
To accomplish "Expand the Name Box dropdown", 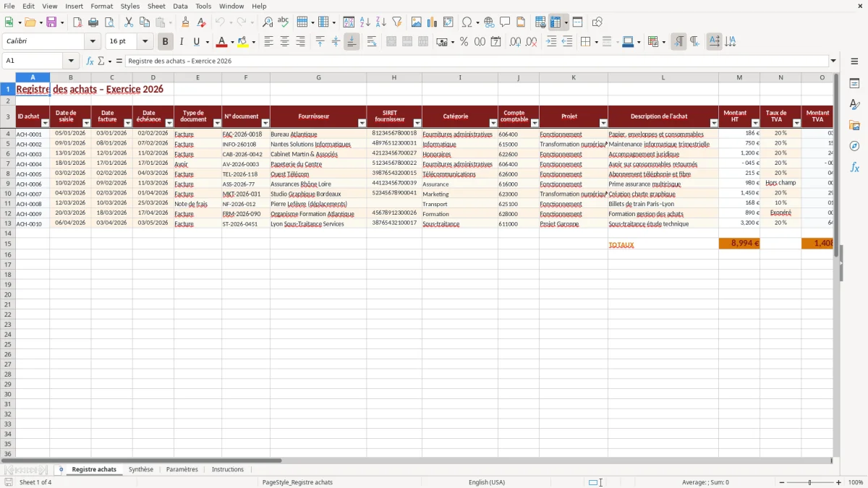I will (x=70, y=61).
